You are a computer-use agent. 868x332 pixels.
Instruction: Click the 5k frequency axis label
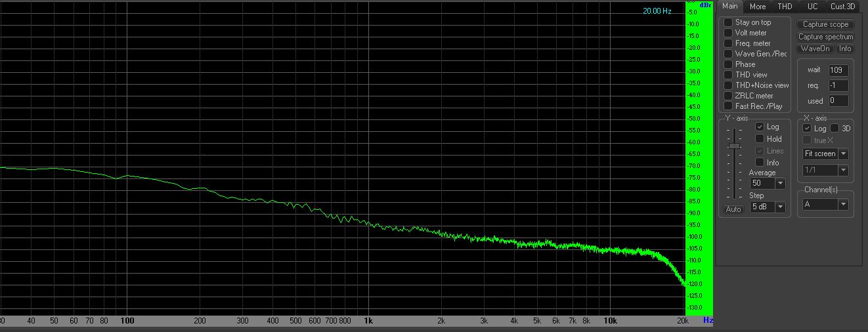537,321
